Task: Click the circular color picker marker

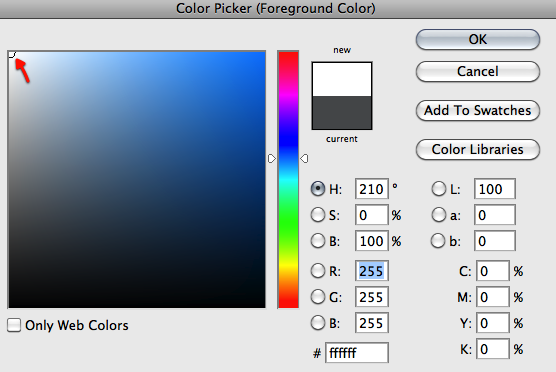Action: tap(11, 54)
